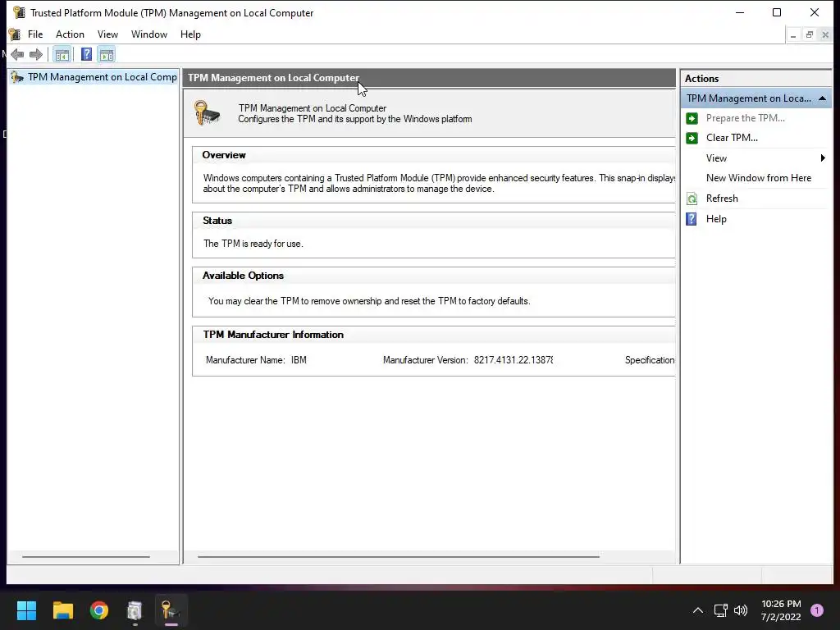Expand the View submenu arrow in Actions
840x630 pixels.
823,158
